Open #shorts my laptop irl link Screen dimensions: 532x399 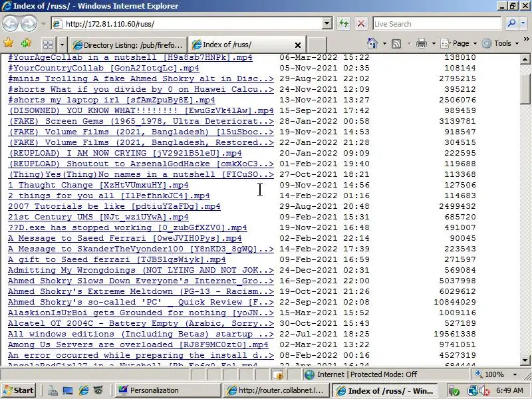click(x=112, y=100)
